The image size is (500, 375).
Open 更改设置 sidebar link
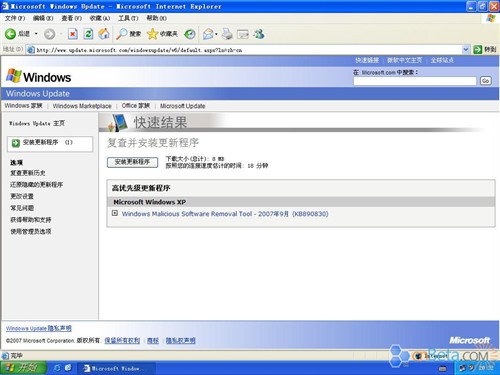(22, 196)
